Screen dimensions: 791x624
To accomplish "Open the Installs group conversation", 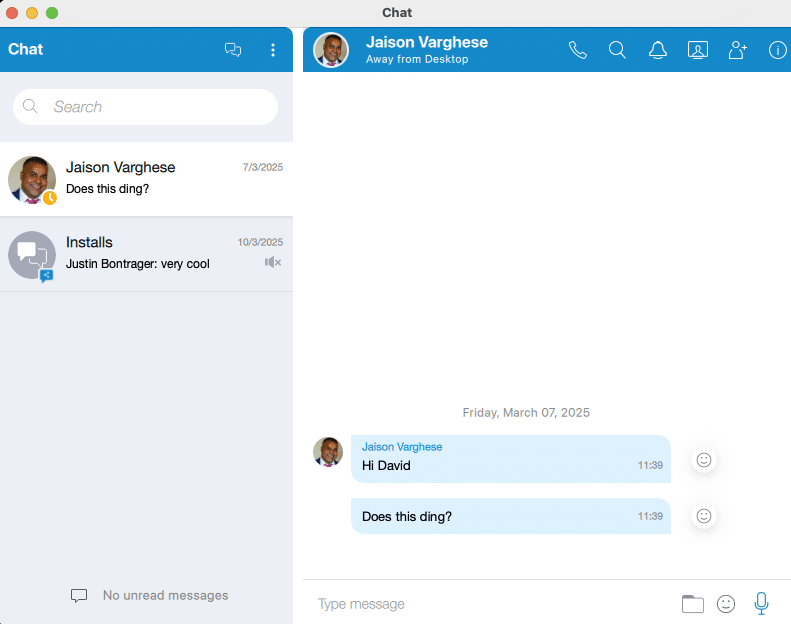I will (146, 254).
